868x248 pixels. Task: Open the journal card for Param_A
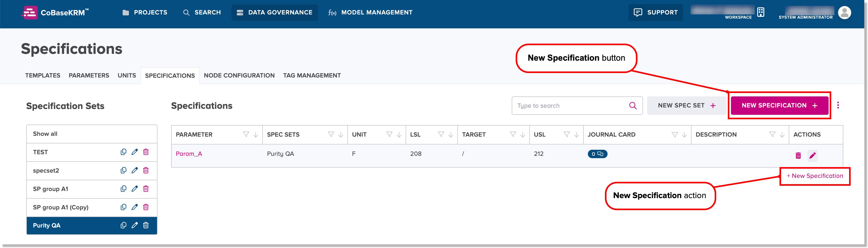597,154
